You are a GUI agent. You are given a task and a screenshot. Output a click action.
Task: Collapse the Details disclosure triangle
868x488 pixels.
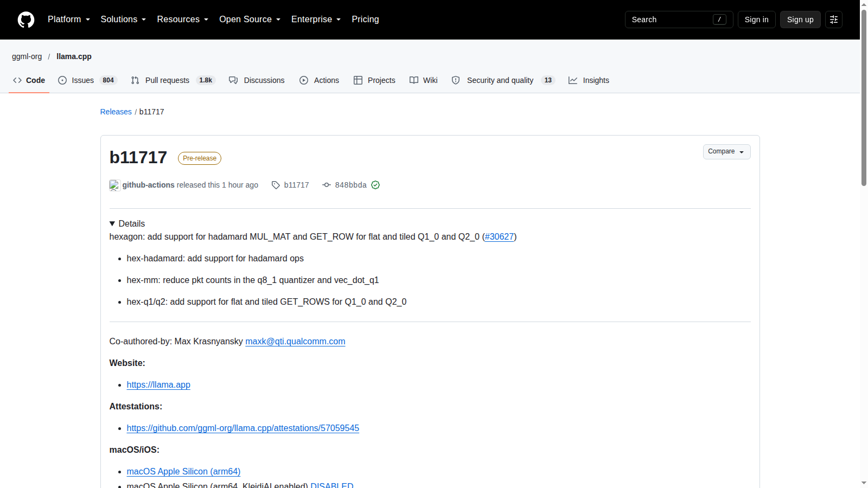pos(112,223)
